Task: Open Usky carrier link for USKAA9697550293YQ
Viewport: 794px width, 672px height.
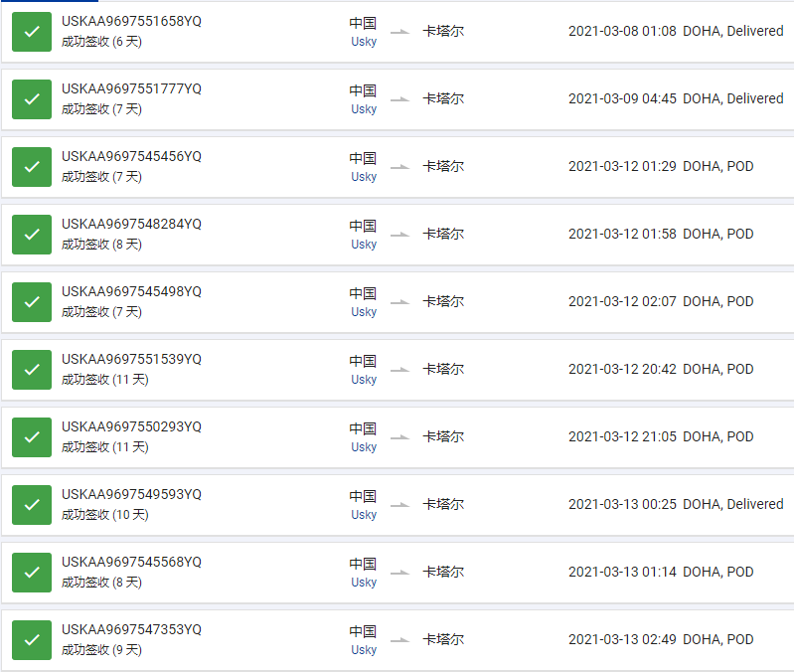Action: 364,447
